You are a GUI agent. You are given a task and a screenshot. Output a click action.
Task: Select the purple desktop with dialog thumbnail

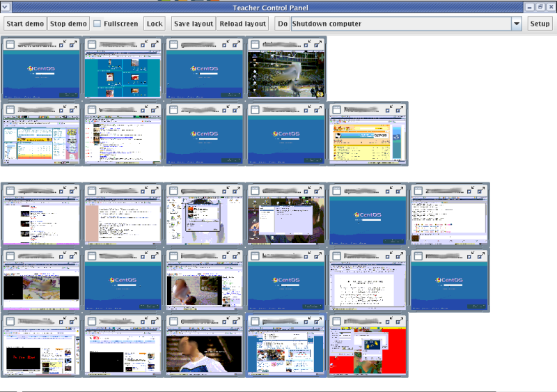[286, 220]
